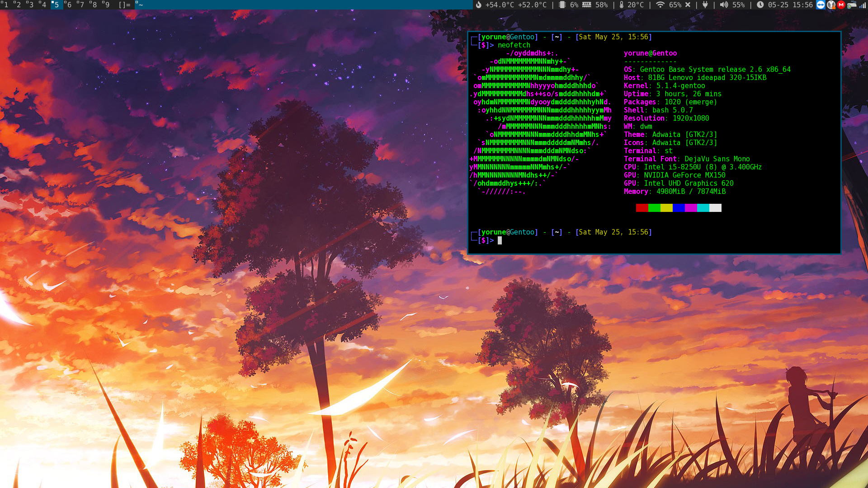This screenshot has width=868, height=488.
Task: Click the +52.0°C temperature reading
Action: [x=532, y=5]
